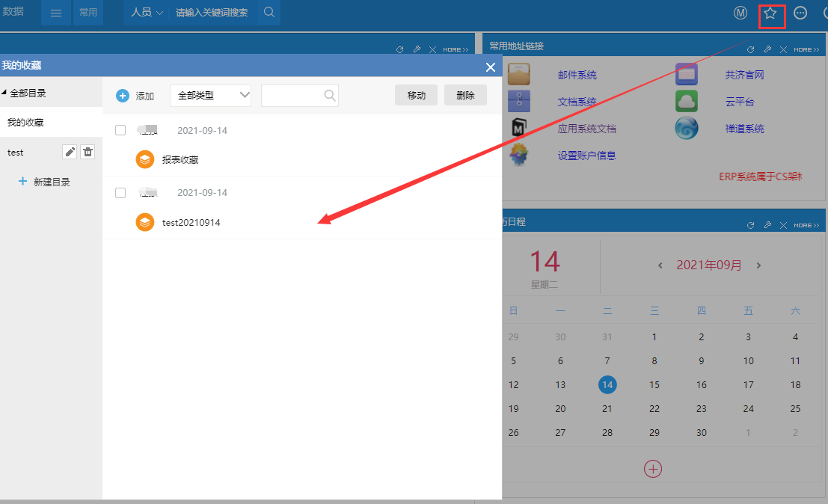828x504 pixels.
Task: Click the favorites search input field
Action: point(292,96)
